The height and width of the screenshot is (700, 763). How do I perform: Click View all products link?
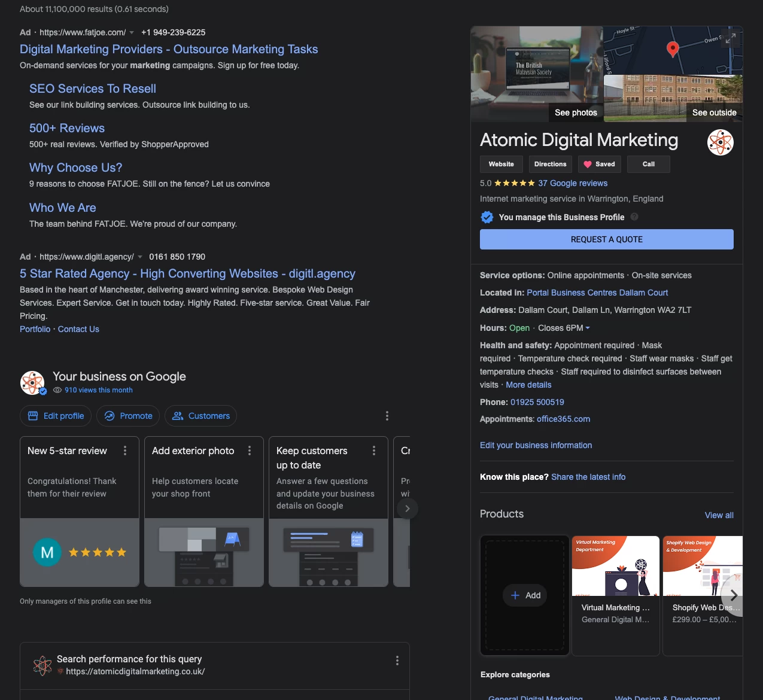[719, 515]
